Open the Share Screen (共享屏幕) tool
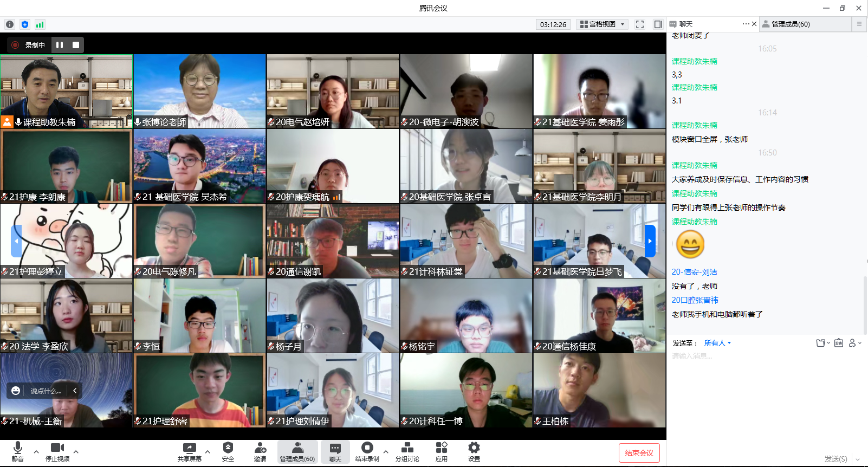 click(x=189, y=451)
